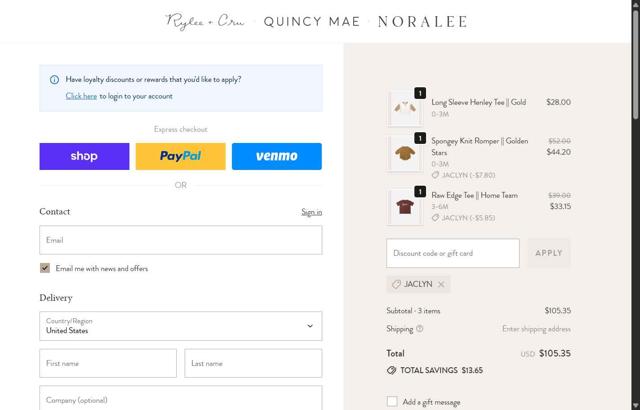Click scrollbar down arrow
This screenshot has height=410, width=640.
pos(636,406)
